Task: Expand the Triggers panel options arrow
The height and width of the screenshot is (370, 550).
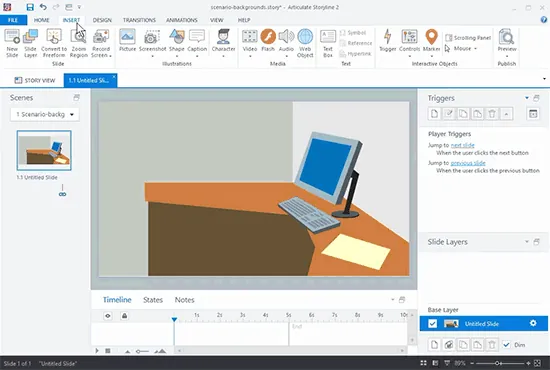Action: (x=527, y=98)
